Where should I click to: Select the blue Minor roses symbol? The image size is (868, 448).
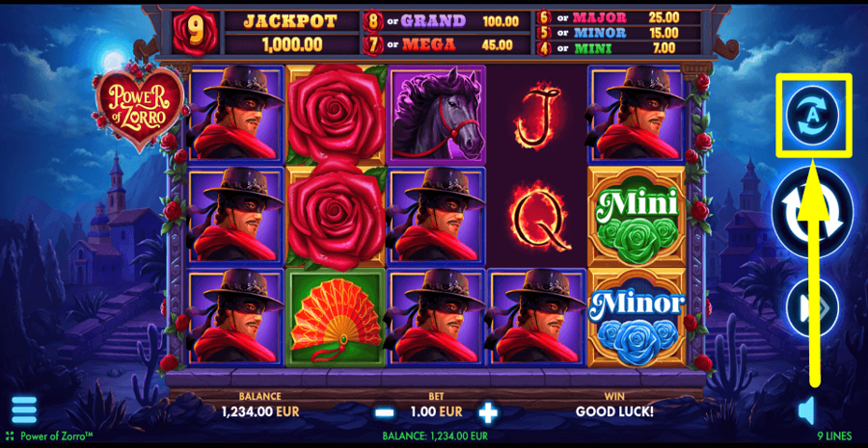pos(637,318)
